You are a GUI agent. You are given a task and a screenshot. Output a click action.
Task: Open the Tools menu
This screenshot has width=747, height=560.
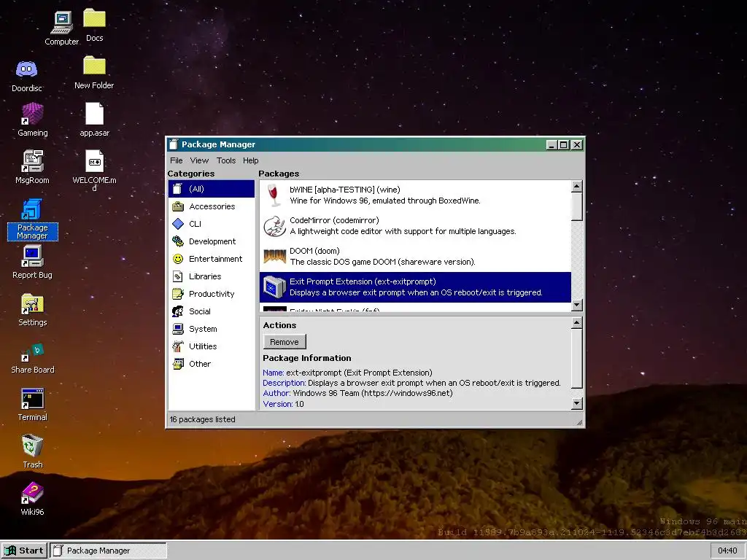point(226,160)
